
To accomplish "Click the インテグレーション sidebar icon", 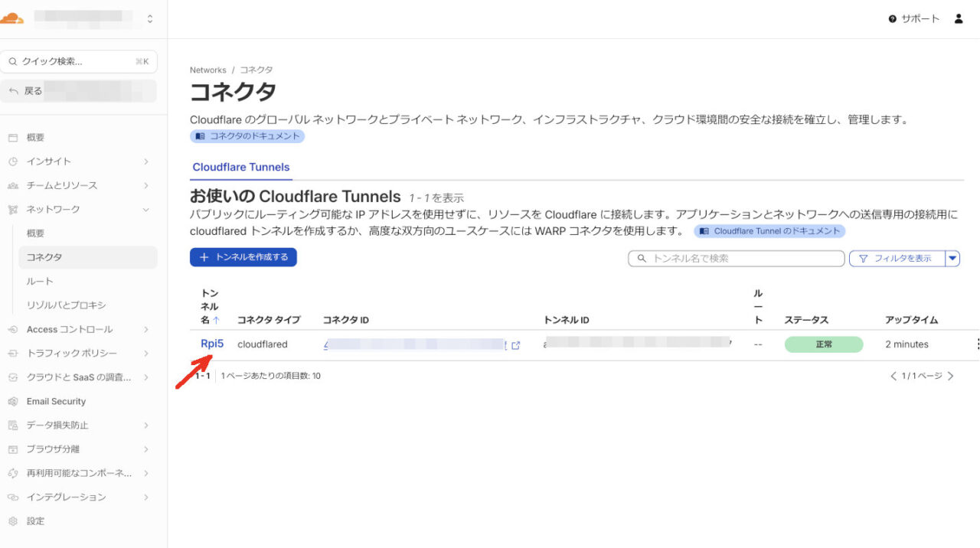I will point(12,497).
